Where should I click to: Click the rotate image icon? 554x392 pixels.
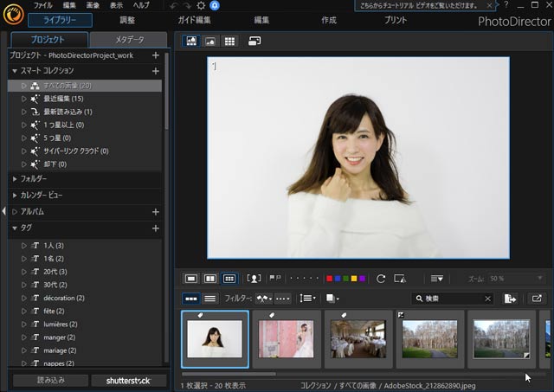point(381,279)
